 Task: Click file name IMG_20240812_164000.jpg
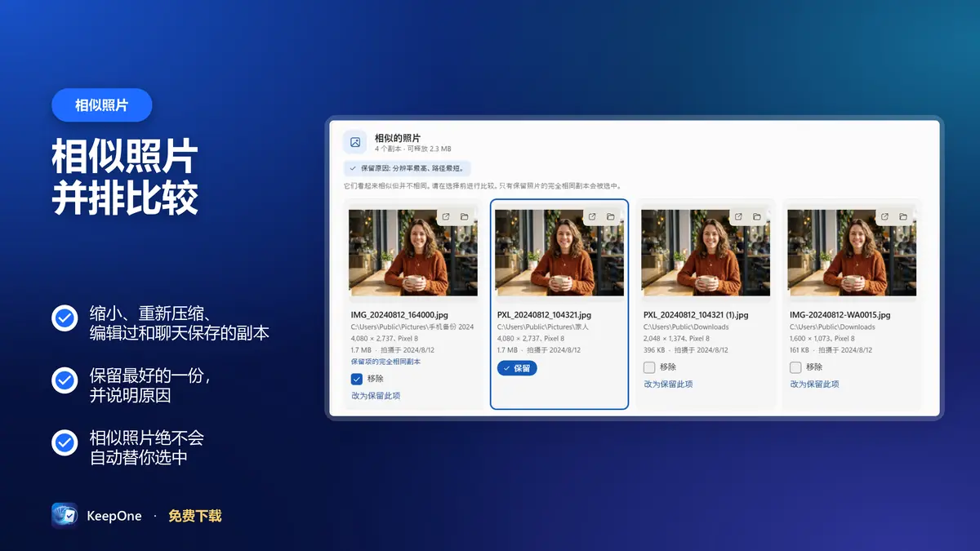(x=399, y=315)
